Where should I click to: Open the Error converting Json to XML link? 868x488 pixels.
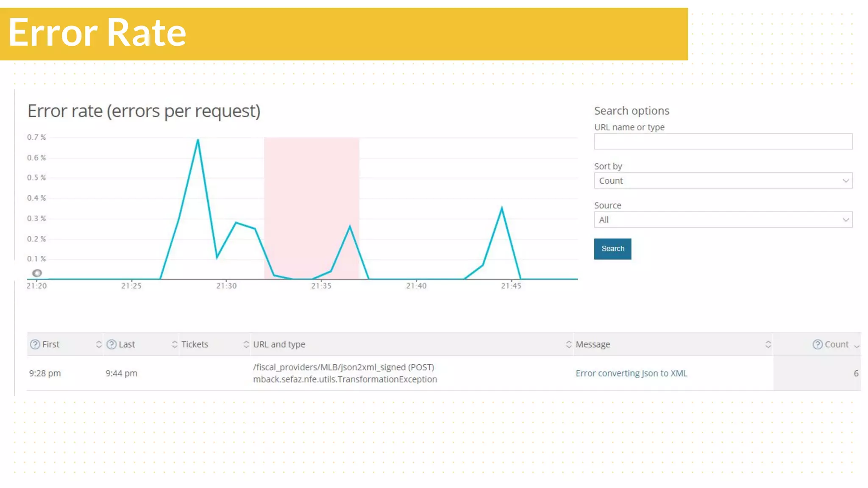coord(631,373)
